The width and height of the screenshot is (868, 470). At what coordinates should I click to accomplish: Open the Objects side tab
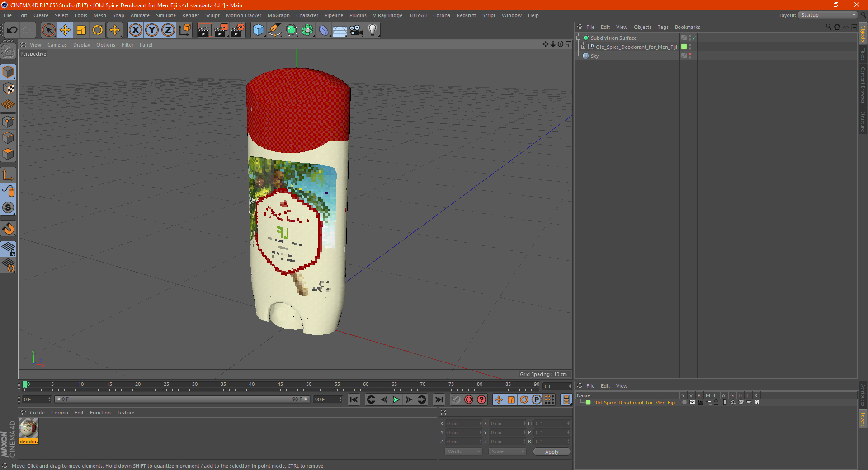(863, 33)
